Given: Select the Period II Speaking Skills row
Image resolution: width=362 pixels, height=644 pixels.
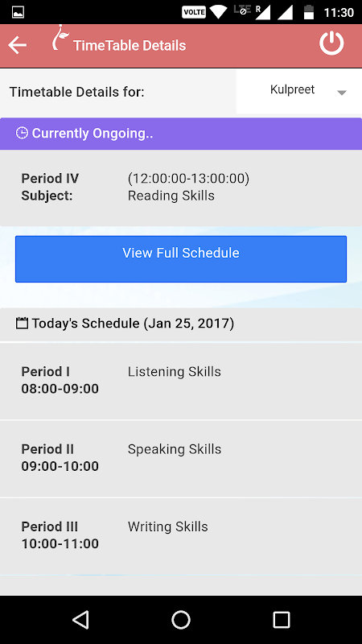Looking at the screenshot, I should pyautogui.click(x=181, y=459).
